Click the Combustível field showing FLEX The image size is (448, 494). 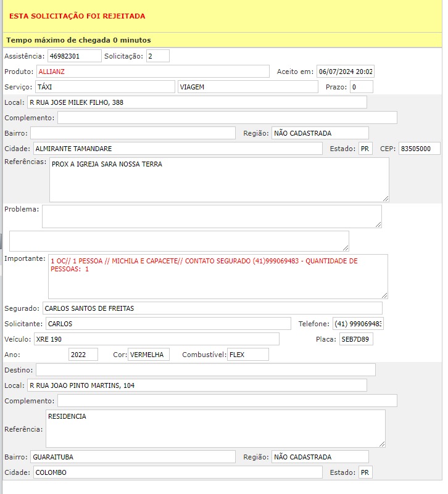(248, 355)
